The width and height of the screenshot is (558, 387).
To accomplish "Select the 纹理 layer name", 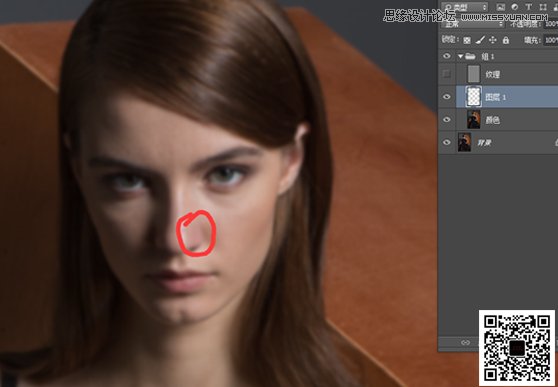I will [x=493, y=74].
